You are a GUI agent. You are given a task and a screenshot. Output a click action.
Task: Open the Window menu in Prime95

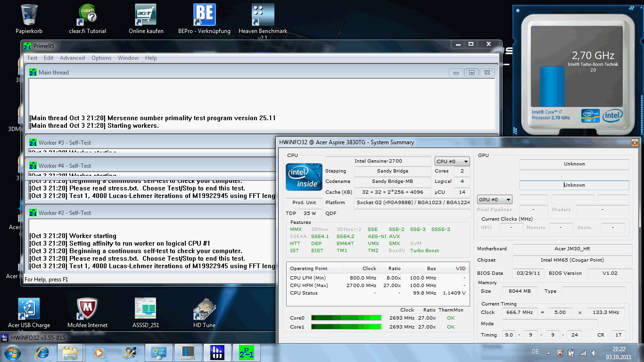pyautogui.click(x=128, y=58)
